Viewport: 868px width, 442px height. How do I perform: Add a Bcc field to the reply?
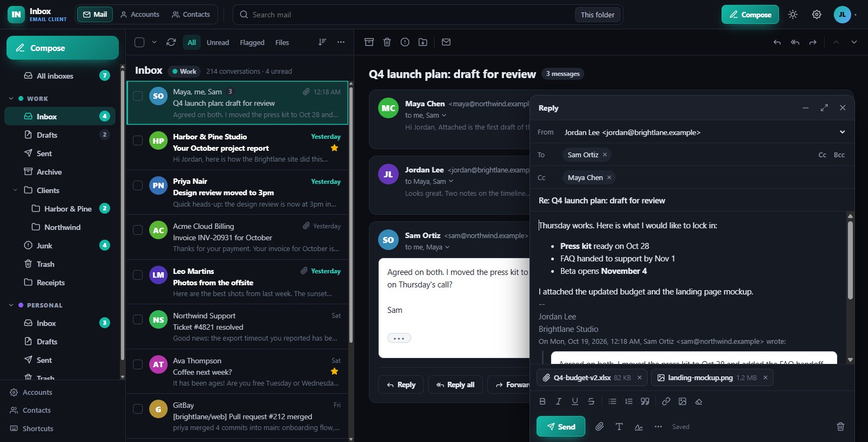pyautogui.click(x=839, y=155)
